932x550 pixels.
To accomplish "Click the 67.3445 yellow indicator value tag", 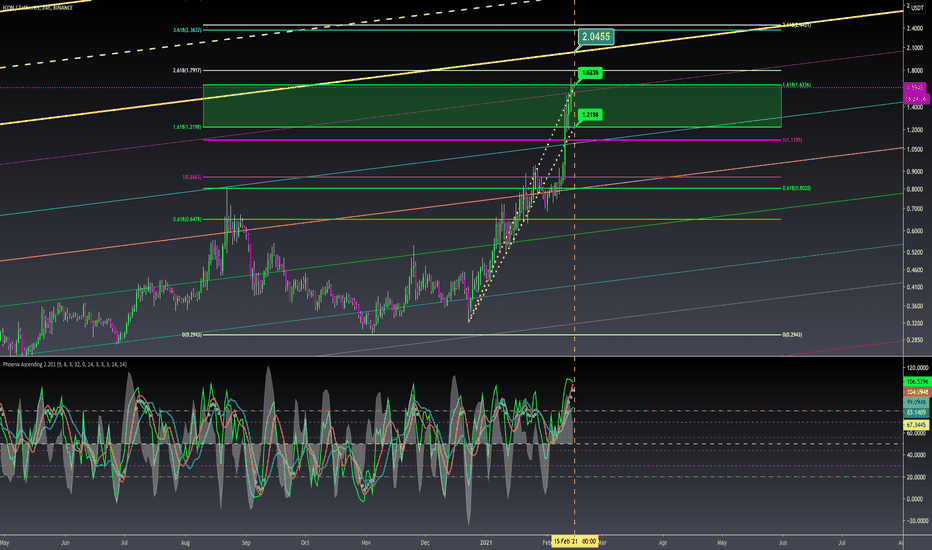I will (917, 425).
